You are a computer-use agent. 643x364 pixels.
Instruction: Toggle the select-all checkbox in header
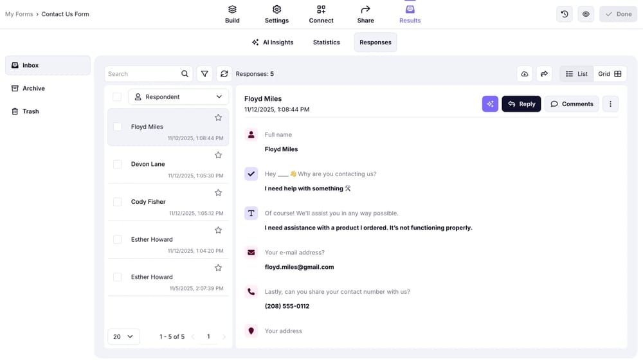pyautogui.click(x=116, y=97)
